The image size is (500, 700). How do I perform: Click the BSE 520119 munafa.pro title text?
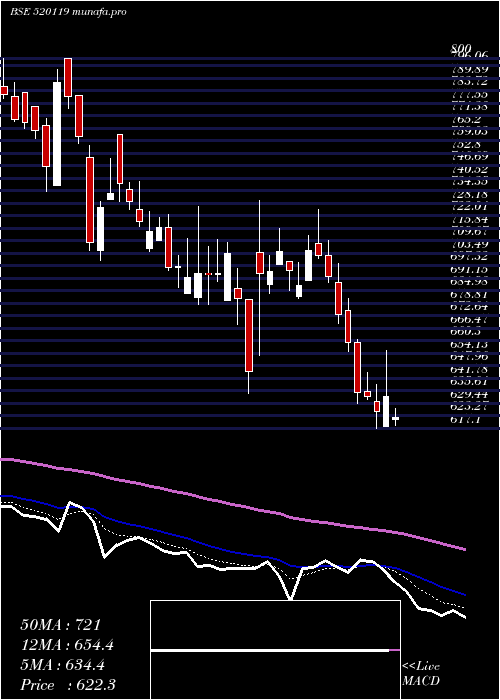pyautogui.click(x=68, y=12)
